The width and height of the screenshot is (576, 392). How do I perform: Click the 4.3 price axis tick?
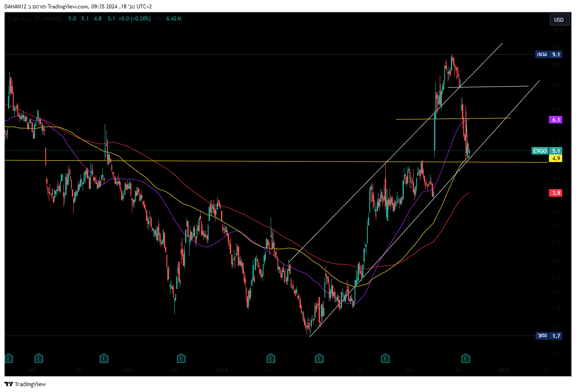pyautogui.click(x=556, y=178)
